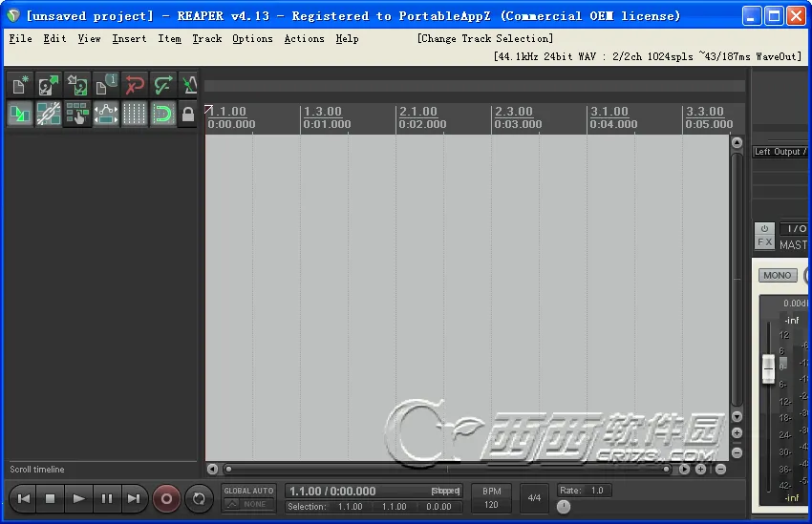Click the audio device info status text
812x524 pixels.
(648, 56)
